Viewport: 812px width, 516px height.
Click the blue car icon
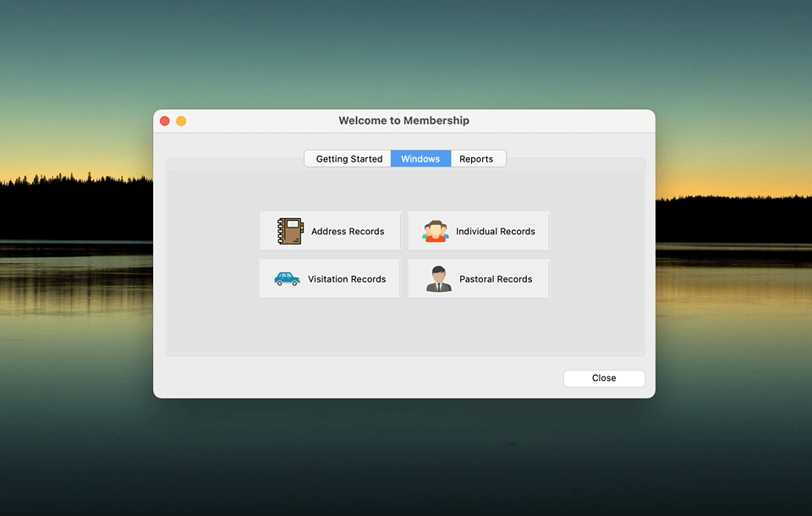coord(288,278)
